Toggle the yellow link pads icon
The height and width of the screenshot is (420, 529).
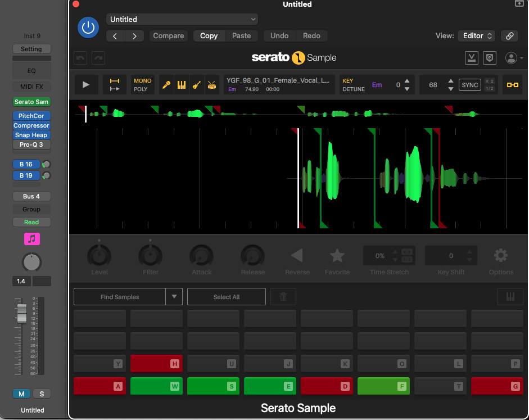(x=513, y=85)
